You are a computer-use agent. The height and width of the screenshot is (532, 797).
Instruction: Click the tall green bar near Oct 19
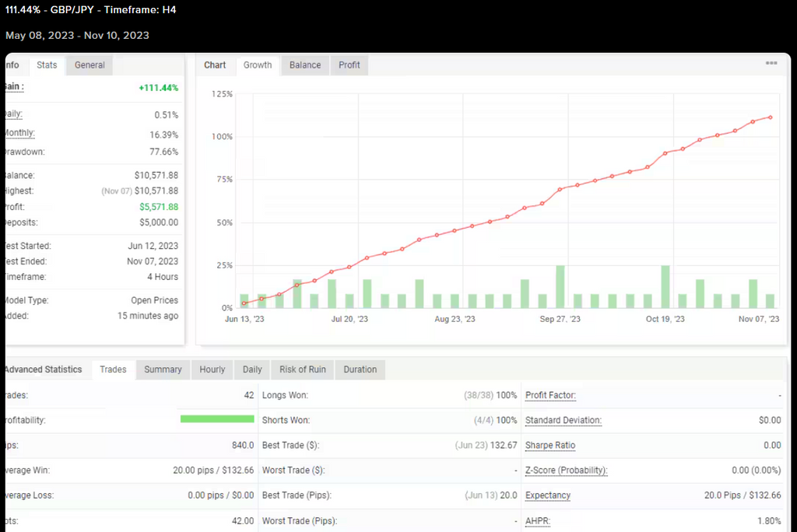[x=665, y=286]
